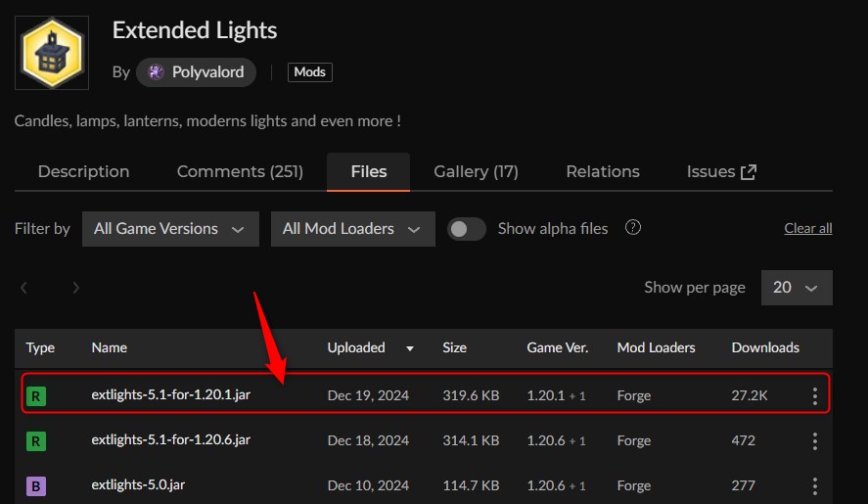The image size is (868, 504).
Task: Go to previous page arrow
Action: pyautogui.click(x=23, y=288)
